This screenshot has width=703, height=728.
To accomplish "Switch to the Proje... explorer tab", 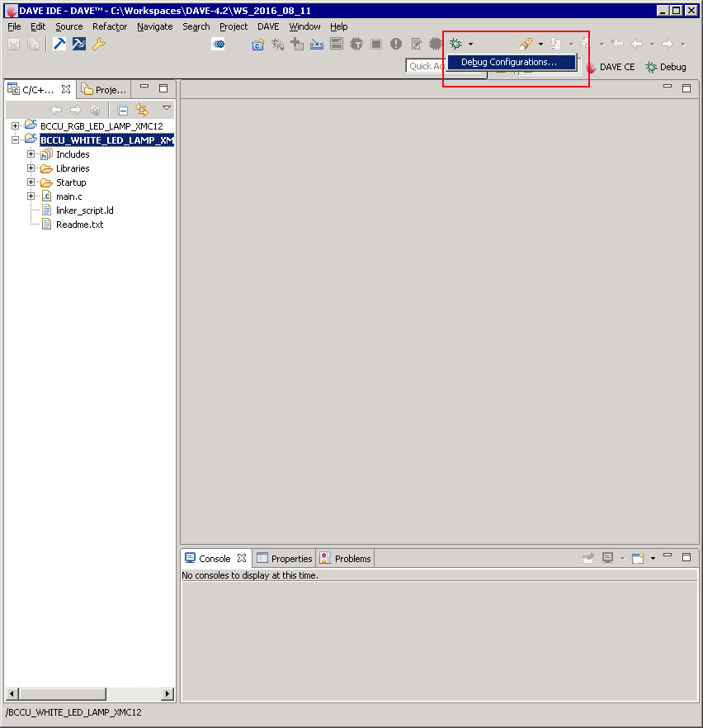I will [104, 90].
